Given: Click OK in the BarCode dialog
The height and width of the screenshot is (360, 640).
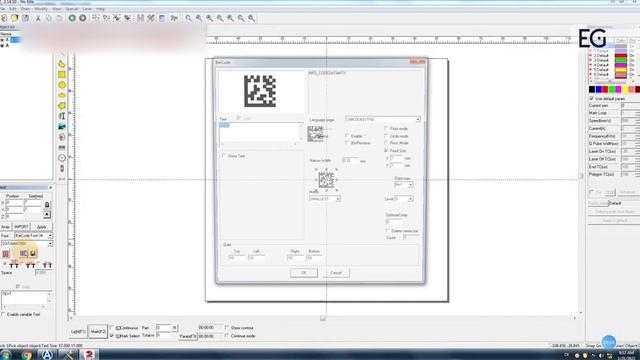Looking at the screenshot, I should pos(304,273).
